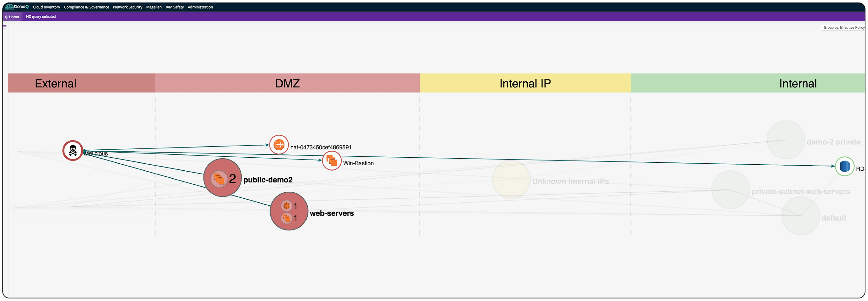The height and width of the screenshot is (301, 868).
Task: Click the Win-Bastion instance icon
Action: point(332,161)
